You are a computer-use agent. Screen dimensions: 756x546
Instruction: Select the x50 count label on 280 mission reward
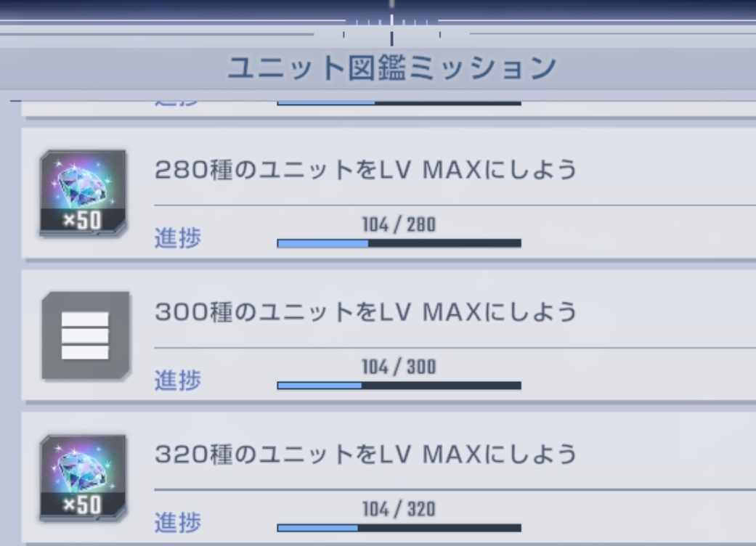click(82, 220)
